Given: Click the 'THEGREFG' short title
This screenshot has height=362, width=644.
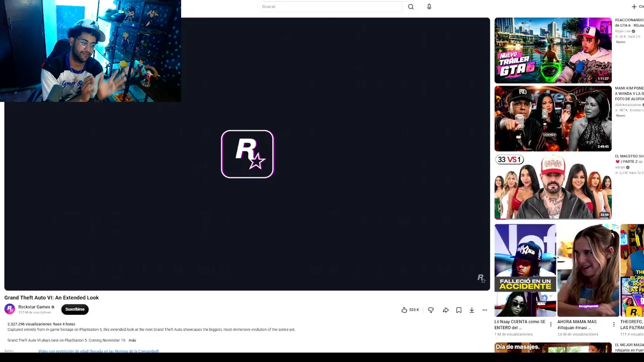Looking at the screenshot, I should 632,324.
